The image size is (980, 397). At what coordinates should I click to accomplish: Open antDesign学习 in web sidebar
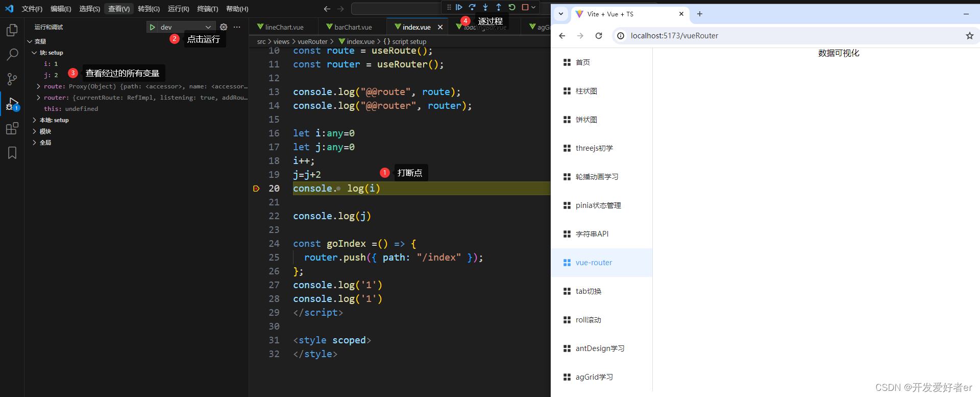(x=602, y=348)
